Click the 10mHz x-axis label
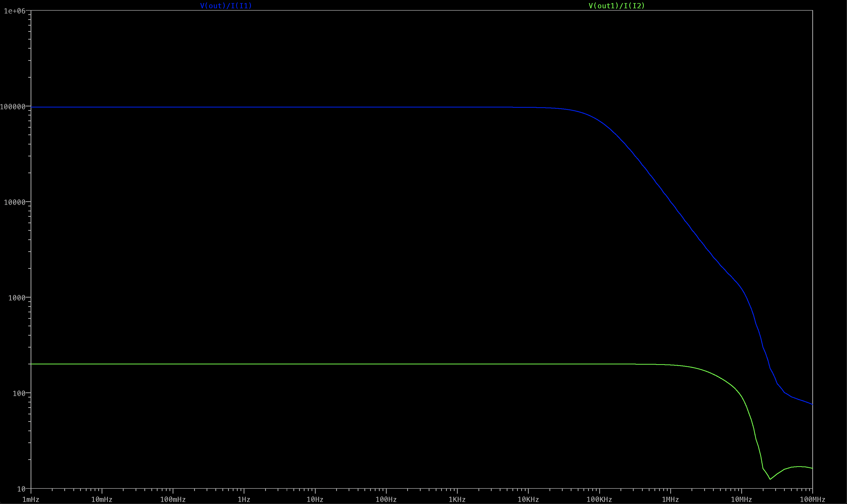 click(x=102, y=500)
